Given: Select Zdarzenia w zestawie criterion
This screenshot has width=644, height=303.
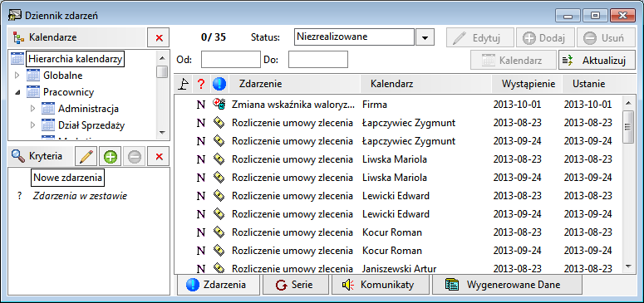Looking at the screenshot, I should point(80,196).
